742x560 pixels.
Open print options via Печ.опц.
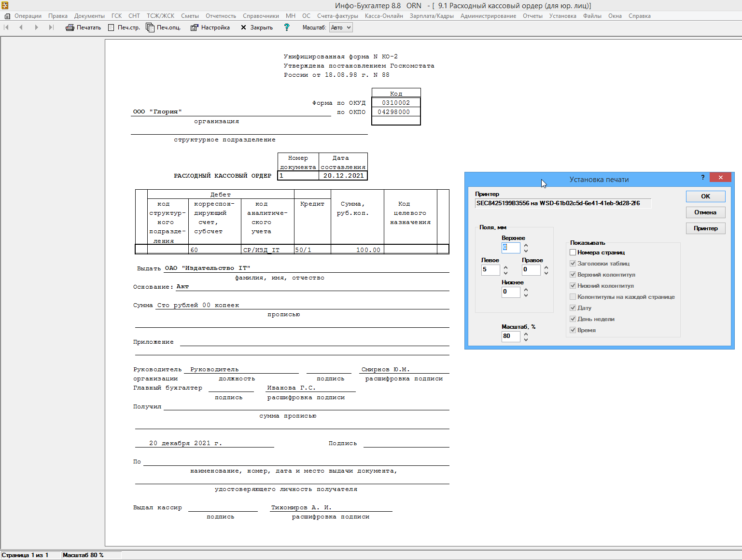pyautogui.click(x=164, y=28)
